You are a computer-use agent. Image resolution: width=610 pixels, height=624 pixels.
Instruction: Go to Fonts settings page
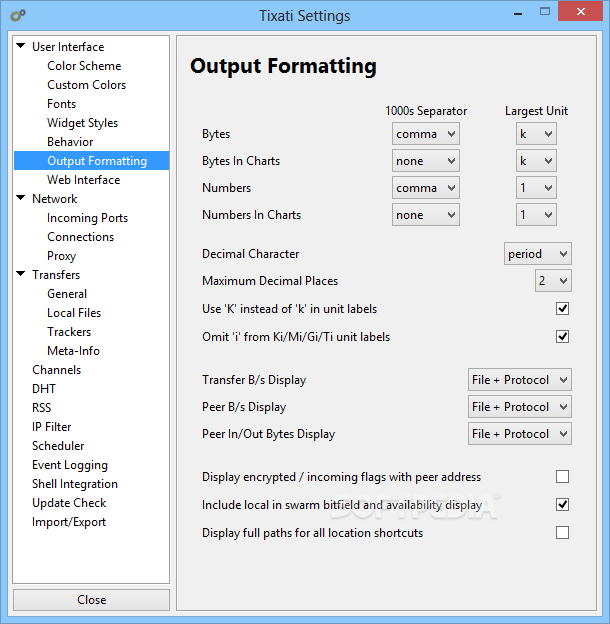coord(61,104)
